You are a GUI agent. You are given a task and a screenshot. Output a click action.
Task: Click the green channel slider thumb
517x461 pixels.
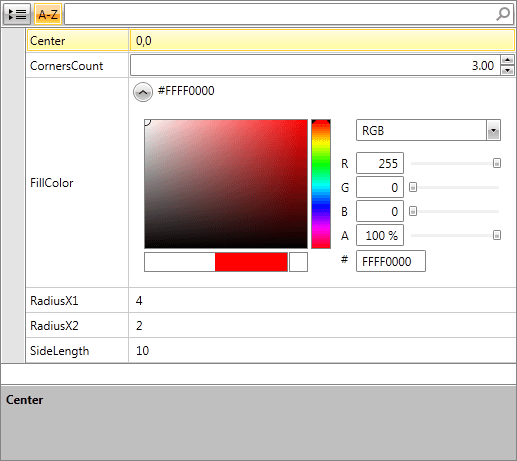tap(413, 187)
